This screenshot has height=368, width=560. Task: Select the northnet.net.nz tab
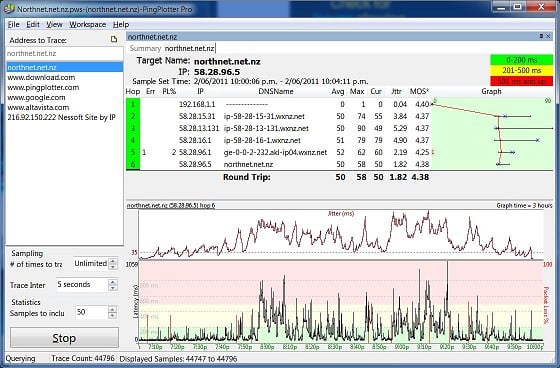click(190, 48)
